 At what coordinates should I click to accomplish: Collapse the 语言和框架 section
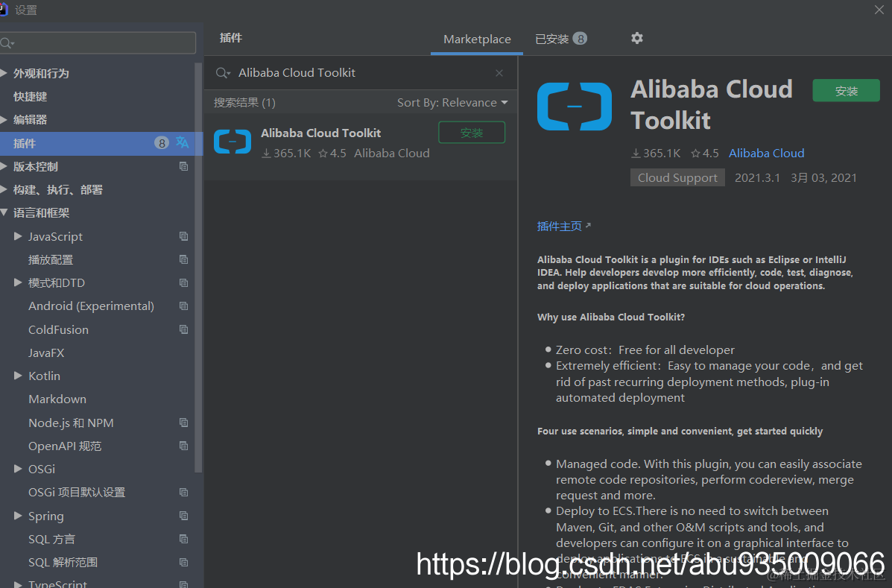[x=4, y=212]
